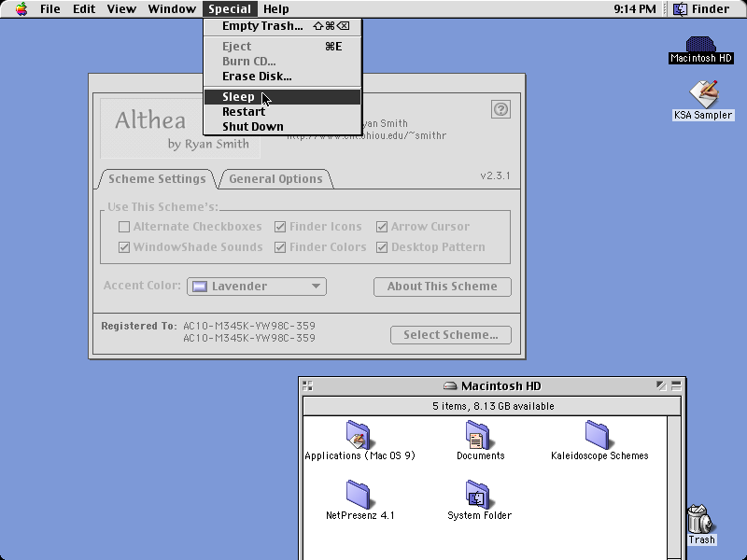Image resolution: width=747 pixels, height=560 pixels.
Task: Click the Macintosh HD window zoom box
Action: pos(661,385)
